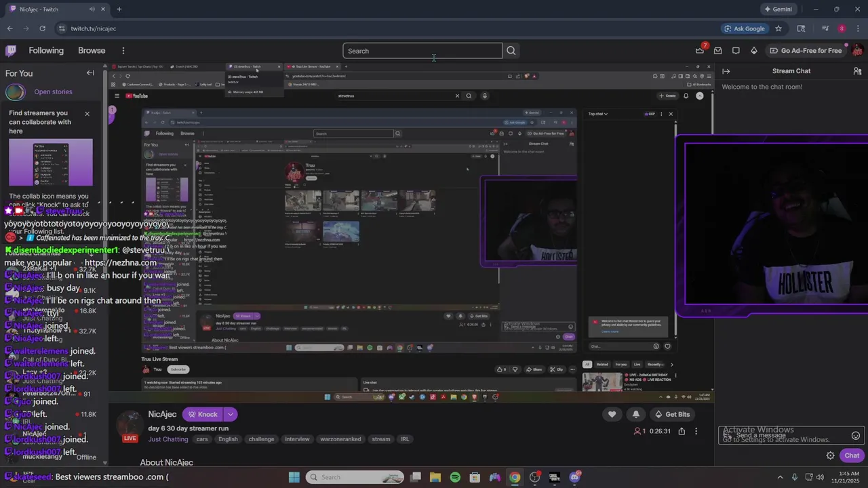Click Ask Google button in address bar
The height and width of the screenshot is (488, 868).
tap(745, 28)
